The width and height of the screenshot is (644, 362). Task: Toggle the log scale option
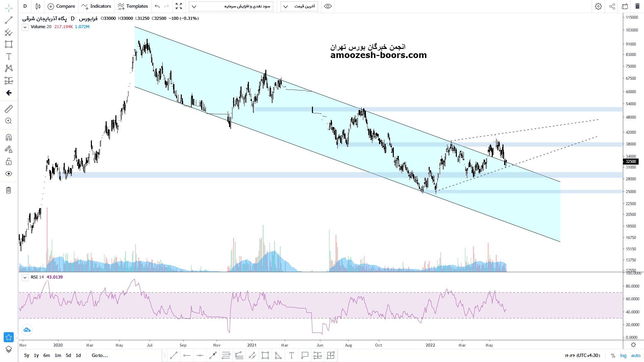pyautogui.click(x=623, y=355)
